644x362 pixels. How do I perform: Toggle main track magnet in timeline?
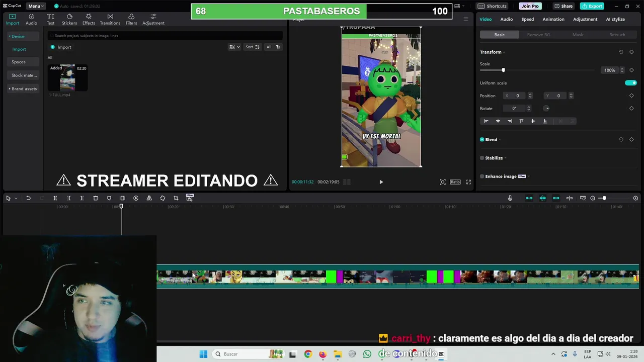529,198
